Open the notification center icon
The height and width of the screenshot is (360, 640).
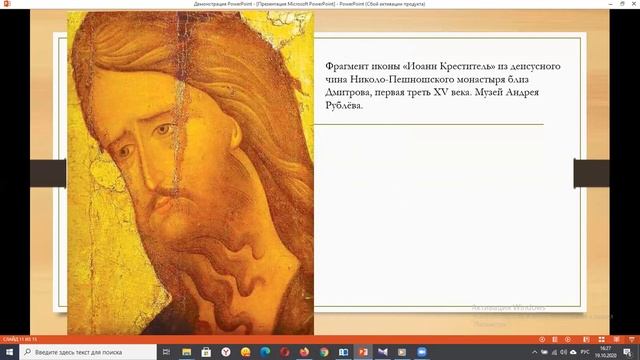click(627, 352)
